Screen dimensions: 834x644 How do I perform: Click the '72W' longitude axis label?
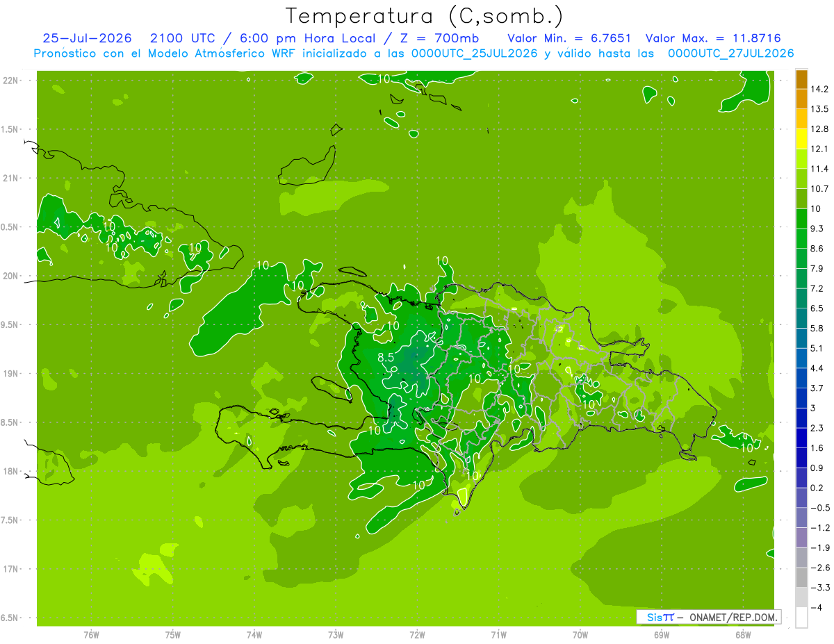(x=417, y=635)
